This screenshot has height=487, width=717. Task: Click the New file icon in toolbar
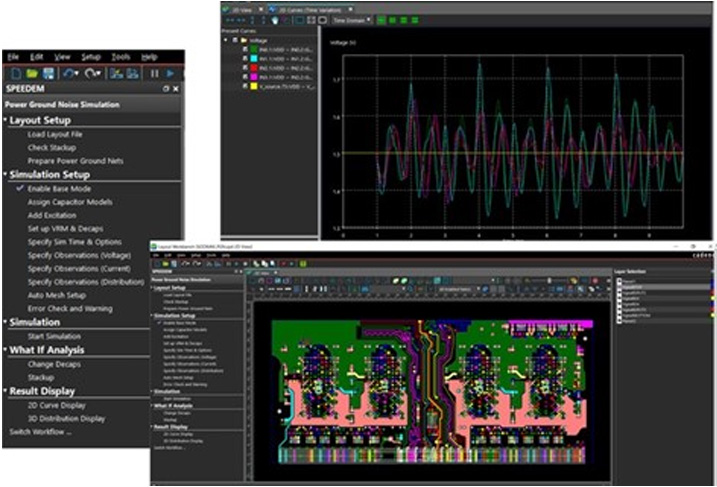(15, 74)
